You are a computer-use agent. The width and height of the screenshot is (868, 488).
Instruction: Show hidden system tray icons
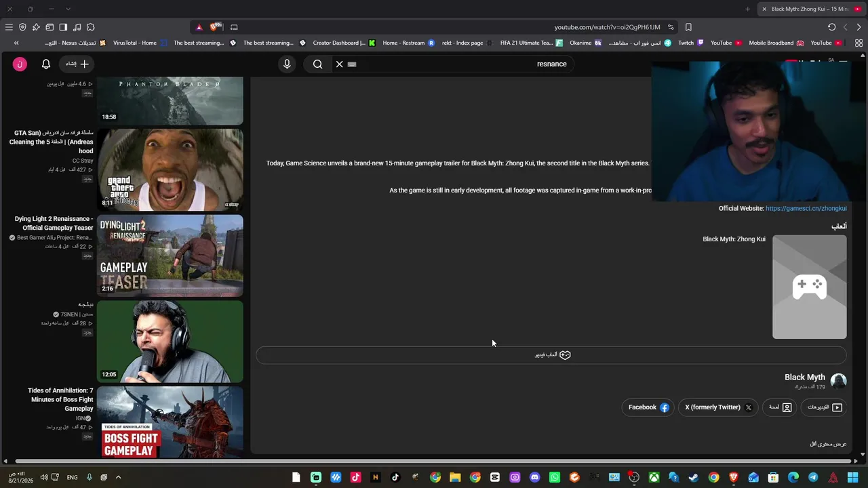118,477
